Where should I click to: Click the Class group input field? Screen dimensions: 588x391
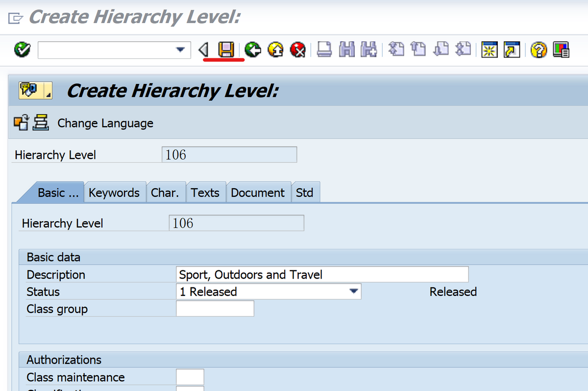pyautogui.click(x=215, y=309)
